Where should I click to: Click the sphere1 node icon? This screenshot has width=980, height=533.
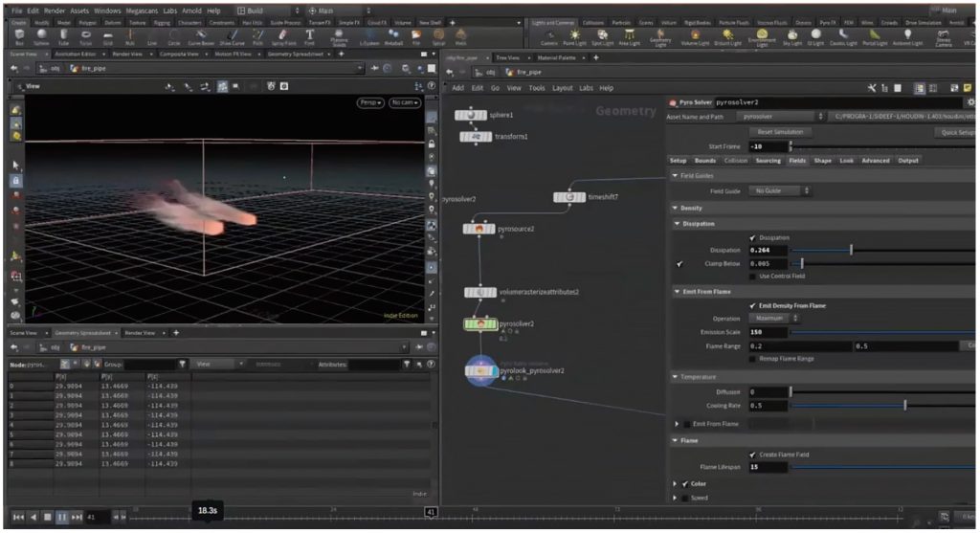471,115
